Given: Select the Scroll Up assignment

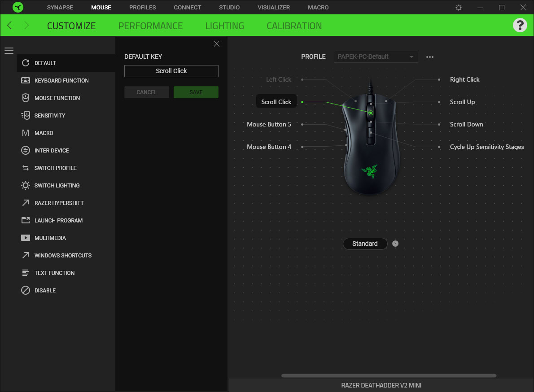Looking at the screenshot, I should pyautogui.click(x=462, y=102).
